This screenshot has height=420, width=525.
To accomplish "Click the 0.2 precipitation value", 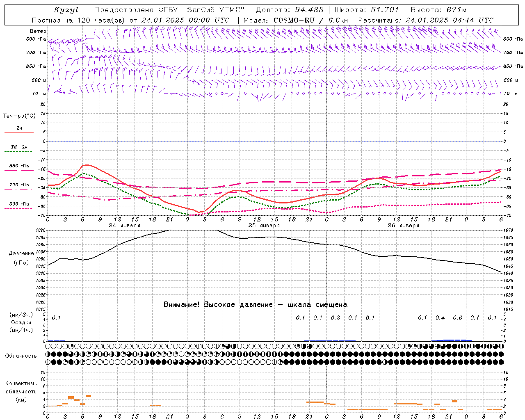I will click(336, 318).
